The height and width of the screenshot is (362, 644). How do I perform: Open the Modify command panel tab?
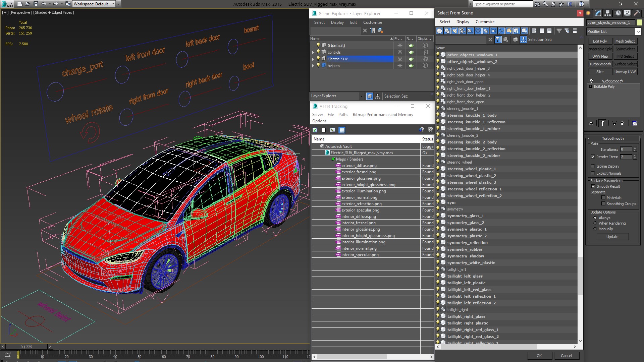[598, 13]
